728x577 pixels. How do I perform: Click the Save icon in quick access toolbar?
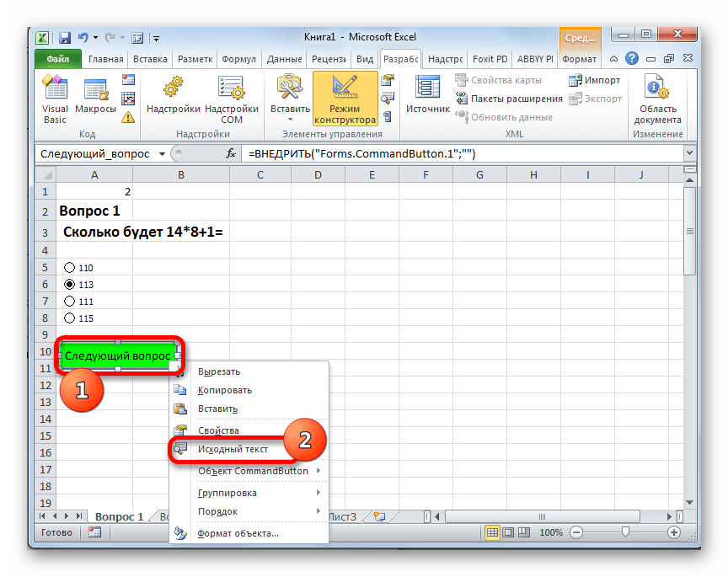click(x=65, y=38)
